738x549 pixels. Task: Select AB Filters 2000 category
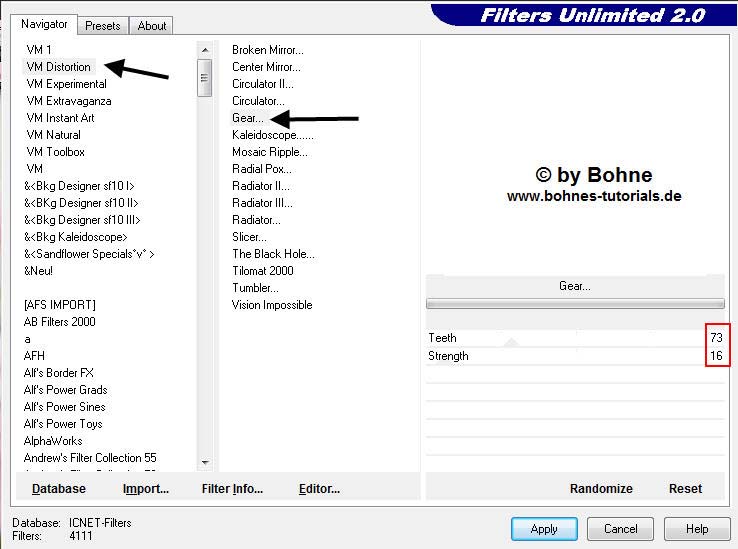click(59, 322)
